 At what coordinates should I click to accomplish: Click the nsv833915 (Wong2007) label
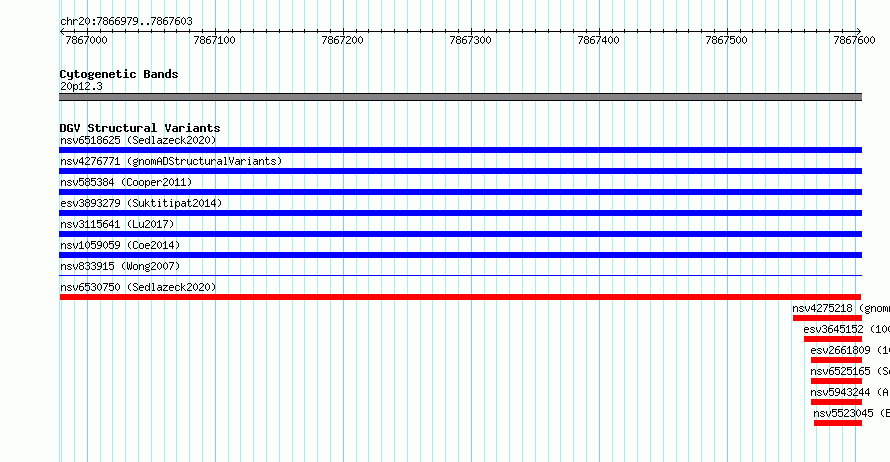pos(120,266)
